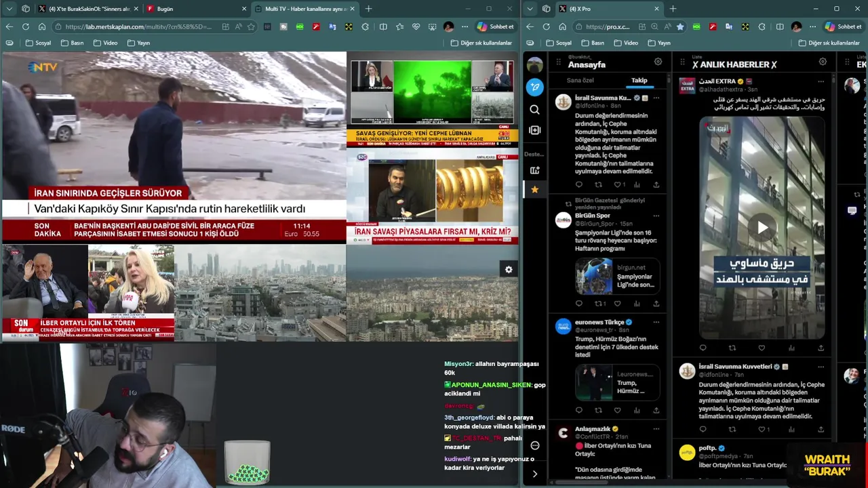Reply to the alhadath EXTRA video post
Viewport: 868px width, 488px height.
(x=703, y=348)
